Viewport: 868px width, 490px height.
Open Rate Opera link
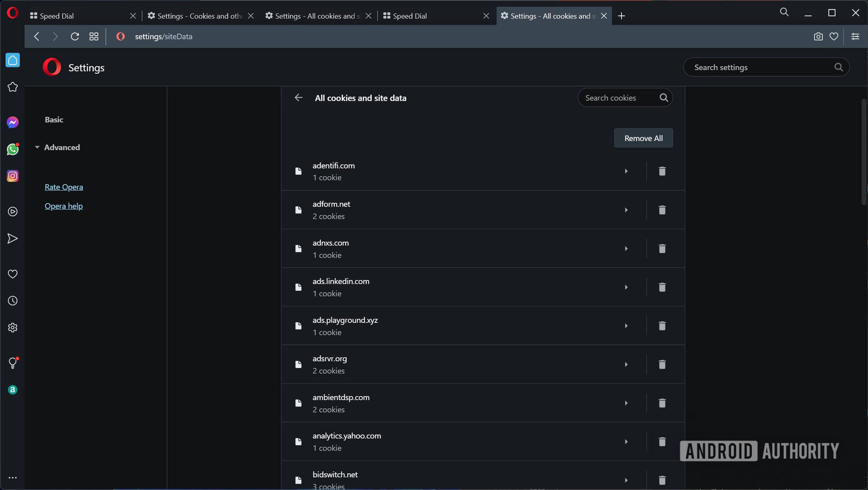[x=64, y=187]
